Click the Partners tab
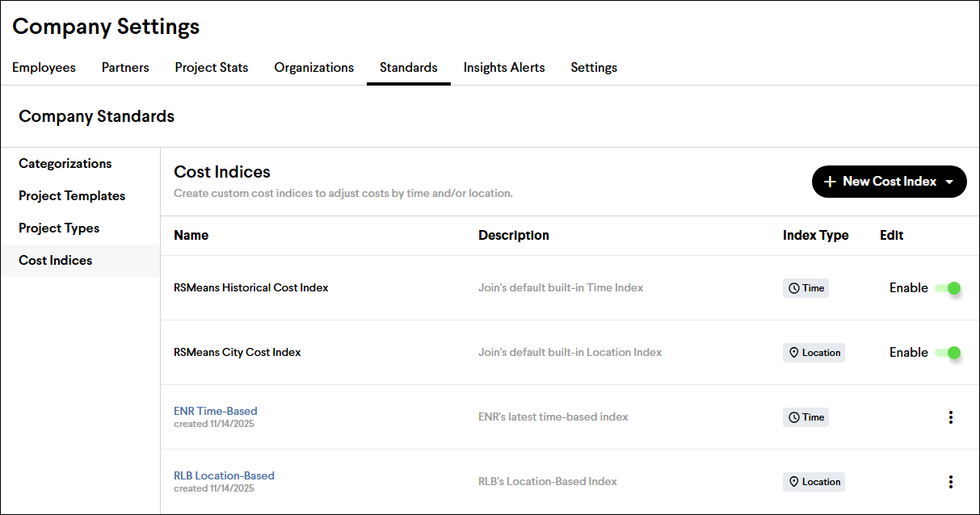Image resolution: width=980 pixels, height=515 pixels. point(125,68)
